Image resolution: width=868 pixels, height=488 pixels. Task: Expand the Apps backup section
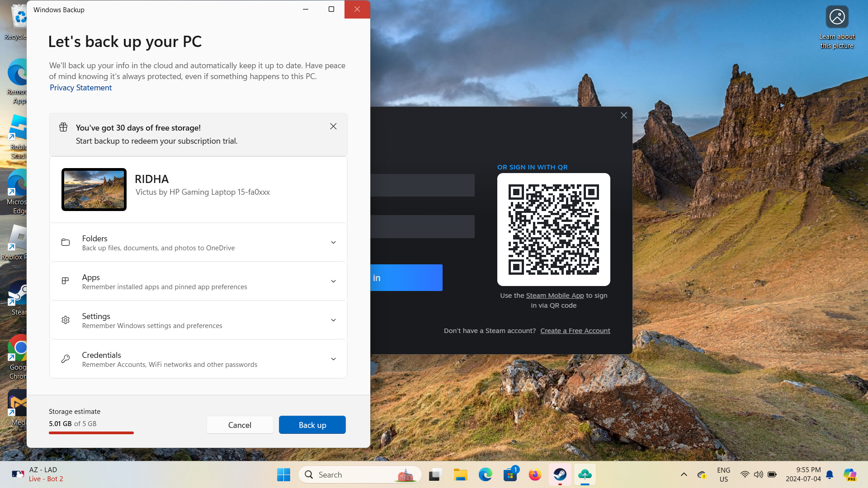tap(198, 282)
